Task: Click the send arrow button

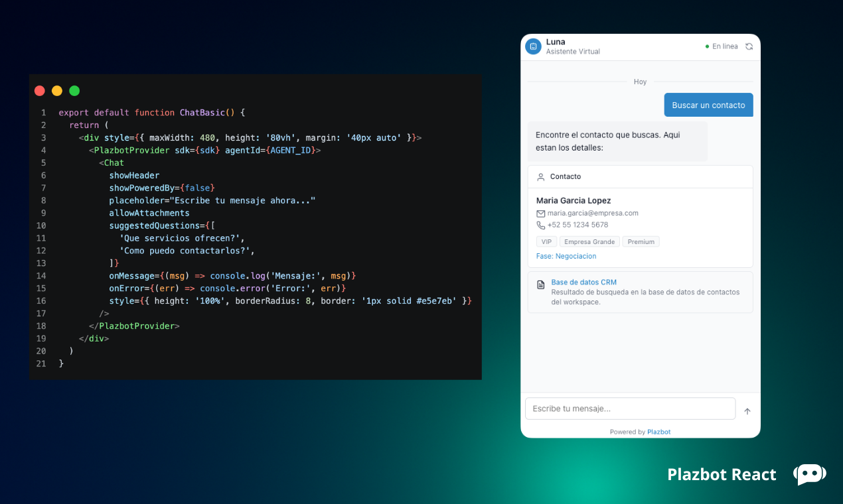Action: 747,411
